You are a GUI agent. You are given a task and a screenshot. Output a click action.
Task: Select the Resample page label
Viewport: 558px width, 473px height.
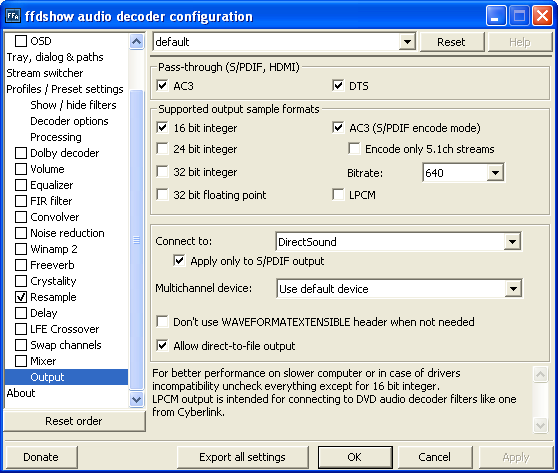coord(53,297)
